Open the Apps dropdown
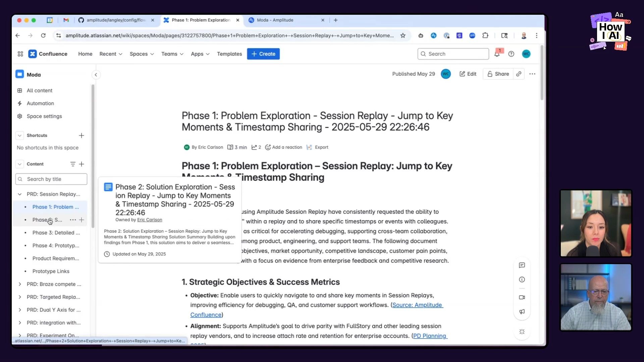 [x=200, y=54]
